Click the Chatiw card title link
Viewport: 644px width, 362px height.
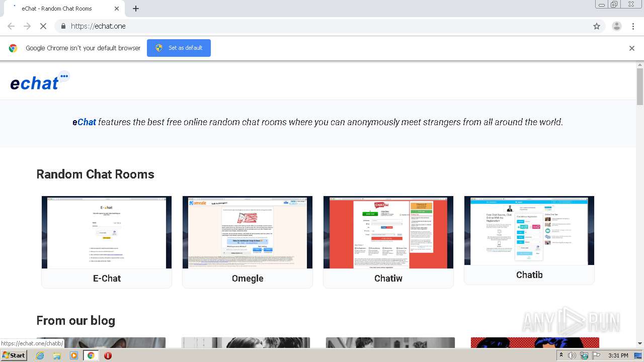(x=388, y=278)
